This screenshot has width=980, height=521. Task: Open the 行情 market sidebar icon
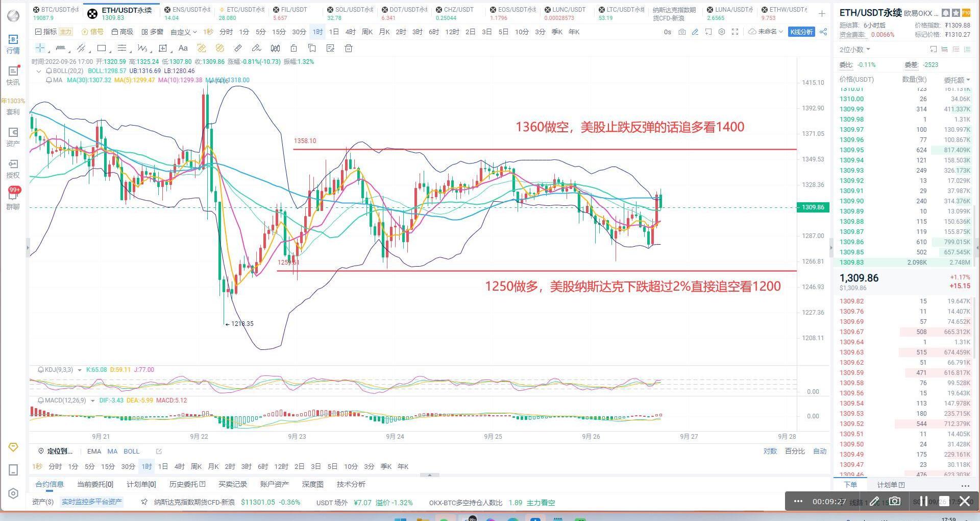(13, 44)
